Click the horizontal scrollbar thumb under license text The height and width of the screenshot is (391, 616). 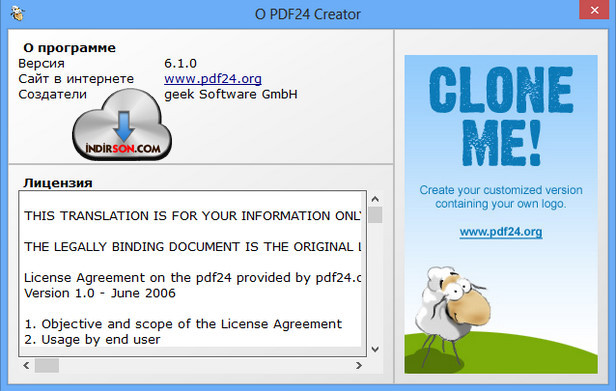(x=47, y=365)
